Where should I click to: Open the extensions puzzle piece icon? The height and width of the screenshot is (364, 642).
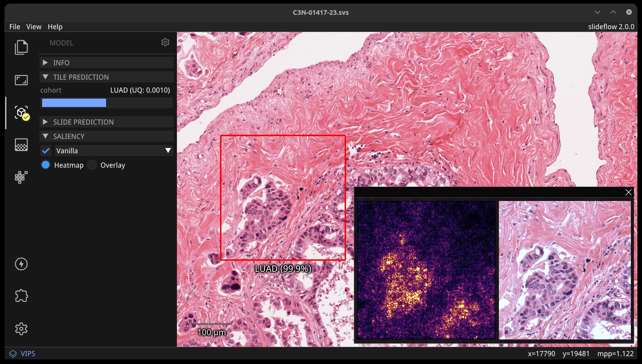click(21, 296)
